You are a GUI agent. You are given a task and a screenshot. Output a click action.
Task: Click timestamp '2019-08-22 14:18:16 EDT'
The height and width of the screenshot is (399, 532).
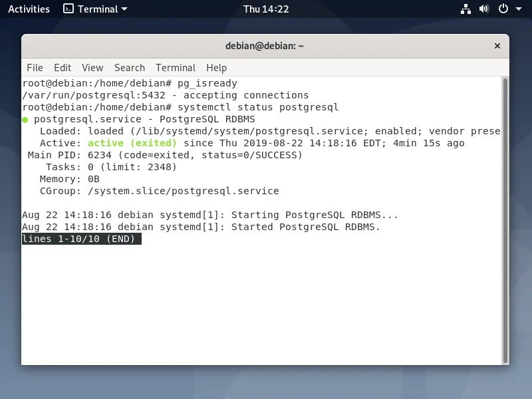(314, 143)
